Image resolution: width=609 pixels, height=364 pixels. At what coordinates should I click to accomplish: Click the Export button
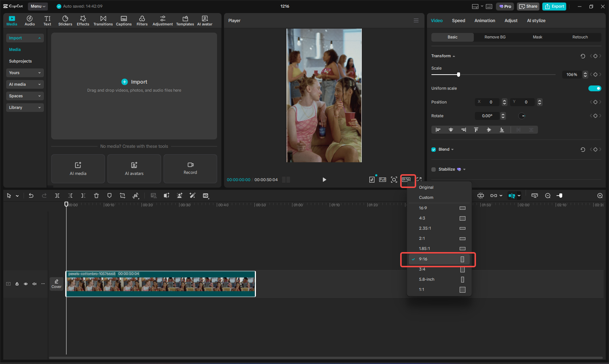(554, 6)
